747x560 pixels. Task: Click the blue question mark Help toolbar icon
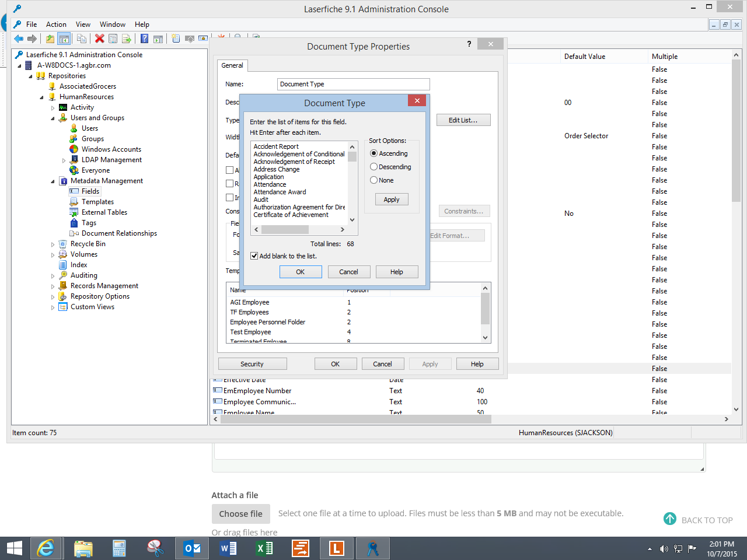(x=144, y=39)
